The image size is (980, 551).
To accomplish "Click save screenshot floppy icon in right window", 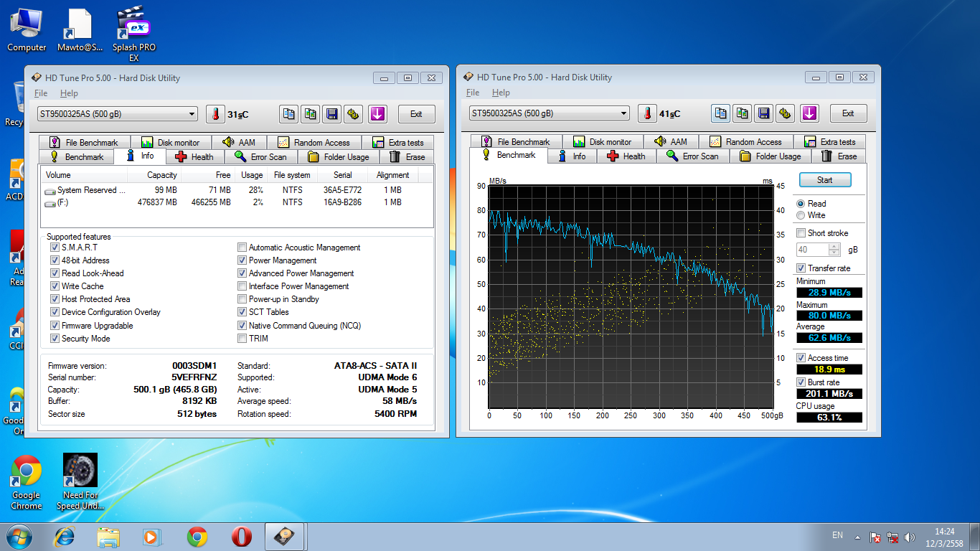I will tap(764, 113).
